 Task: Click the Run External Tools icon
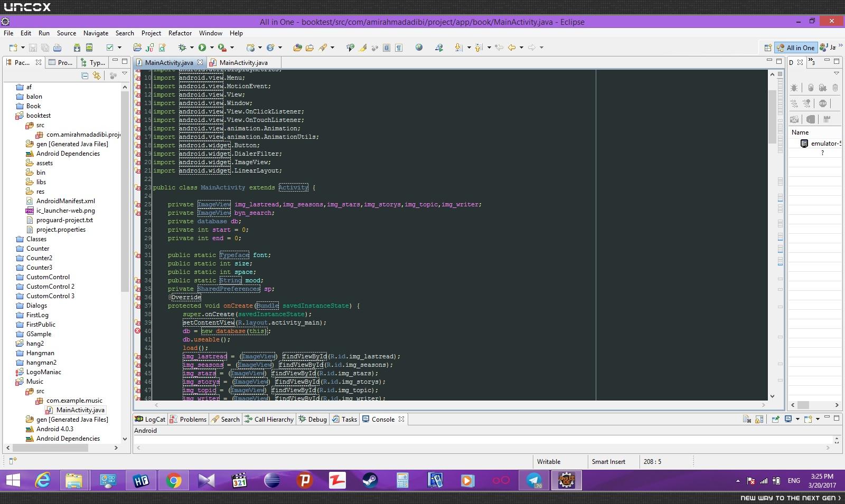click(x=222, y=47)
